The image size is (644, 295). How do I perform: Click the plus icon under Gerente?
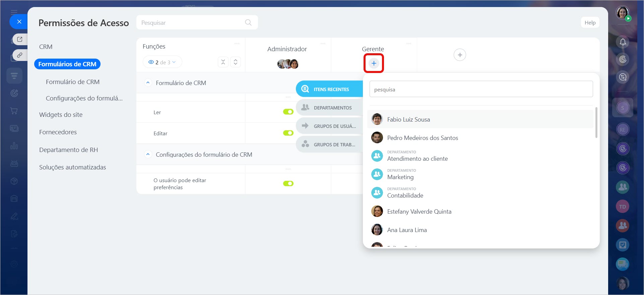point(374,63)
